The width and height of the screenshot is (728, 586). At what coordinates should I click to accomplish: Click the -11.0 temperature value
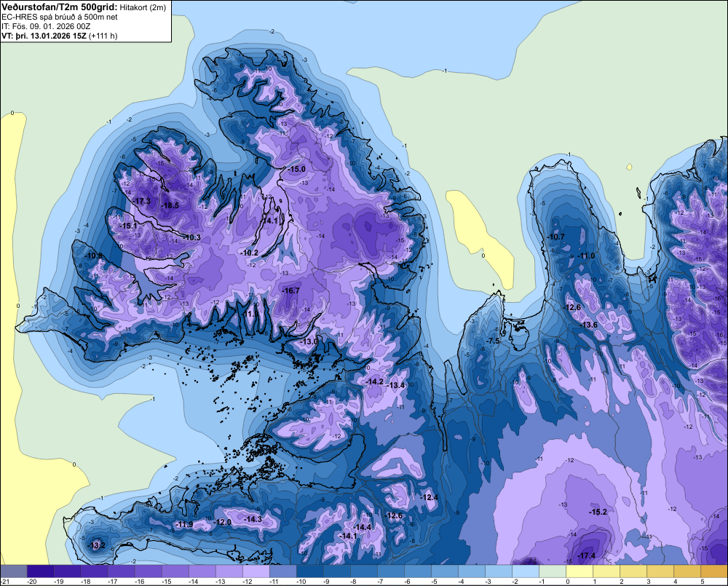coord(585,256)
